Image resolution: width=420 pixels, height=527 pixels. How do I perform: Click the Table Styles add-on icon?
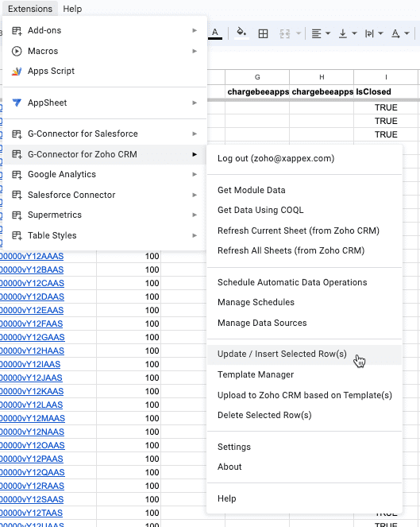pyautogui.click(x=17, y=235)
